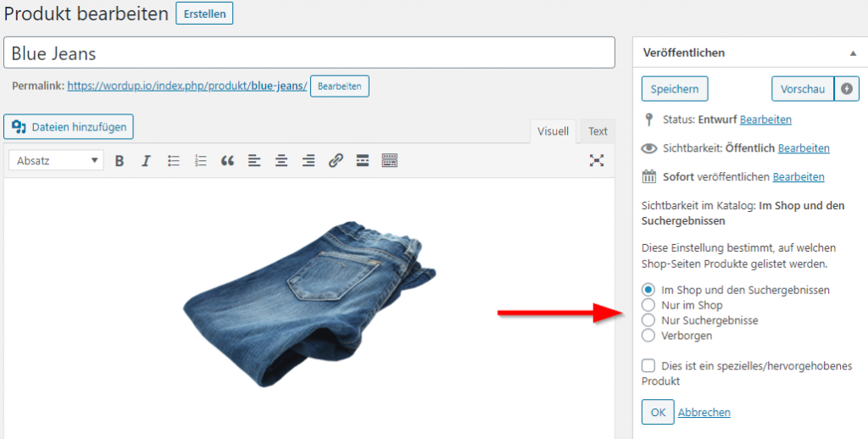Viewport: 868px width, 439px height.
Task: Align text left
Action: pos(254,160)
